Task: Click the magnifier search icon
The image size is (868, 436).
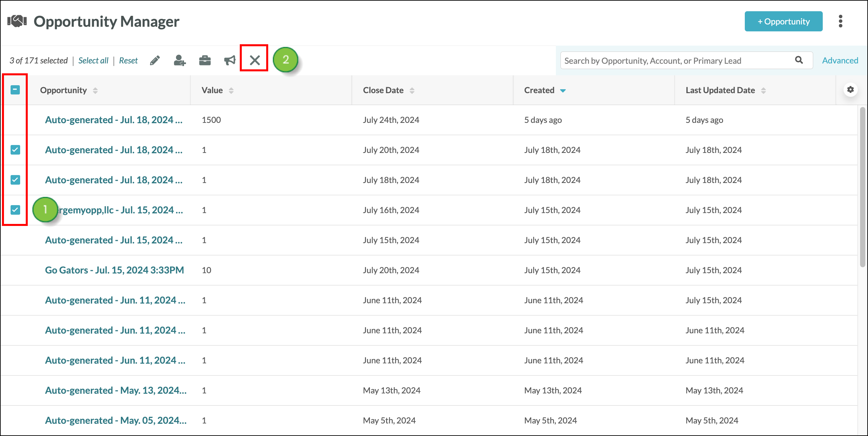Action: click(799, 60)
